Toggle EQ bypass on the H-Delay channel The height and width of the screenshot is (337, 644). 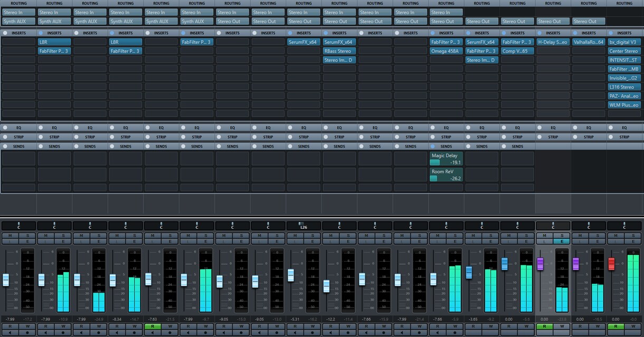point(539,128)
